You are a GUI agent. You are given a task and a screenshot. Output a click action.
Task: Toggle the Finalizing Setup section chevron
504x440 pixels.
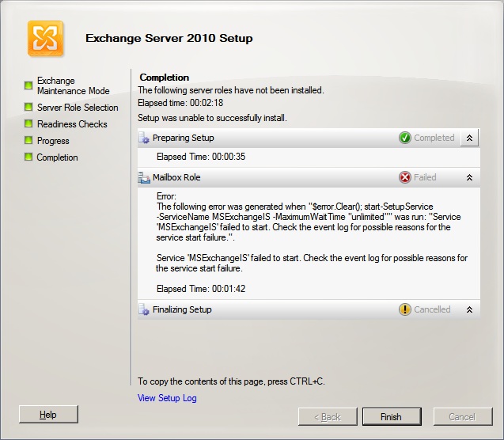click(469, 309)
